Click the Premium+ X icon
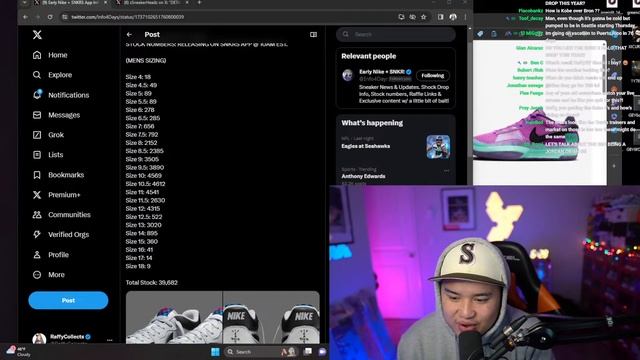This screenshot has height=360, width=640. 37,195
